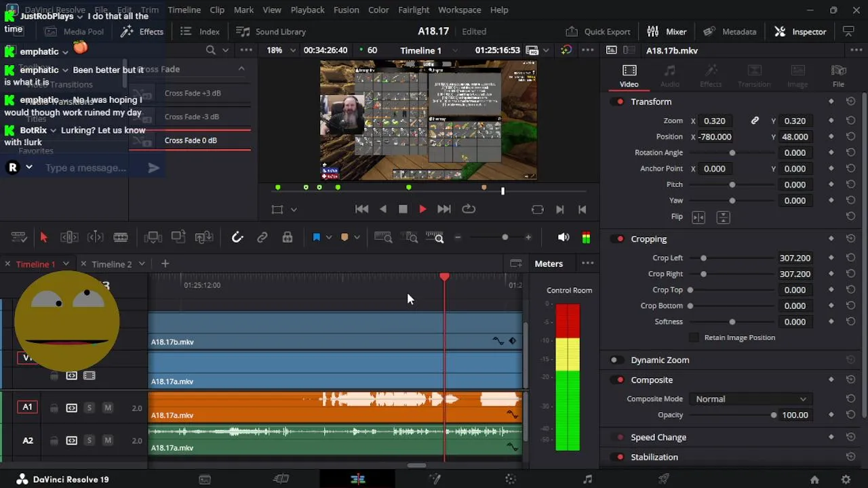Click the Position Lock padlock icon

coord(288,237)
